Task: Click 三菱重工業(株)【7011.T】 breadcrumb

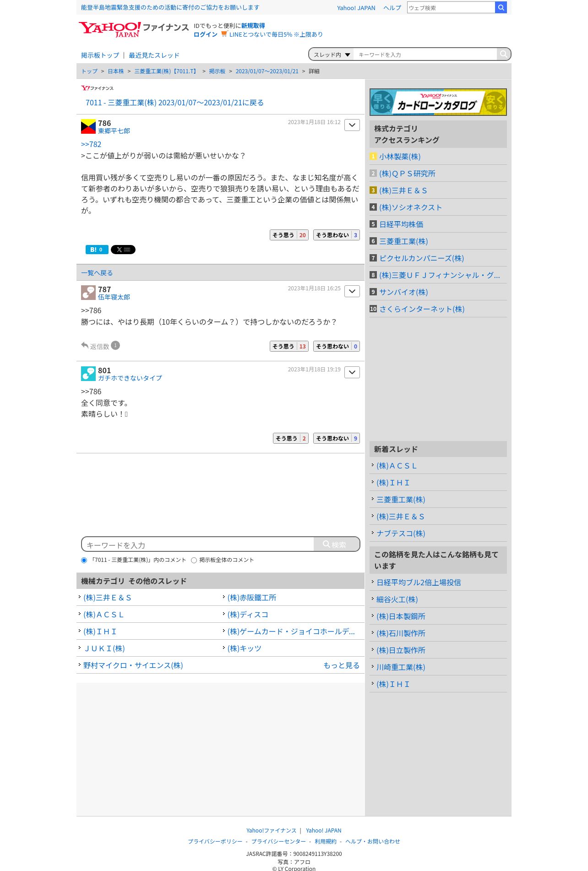Action: pyautogui.click(x=166, y=71)
